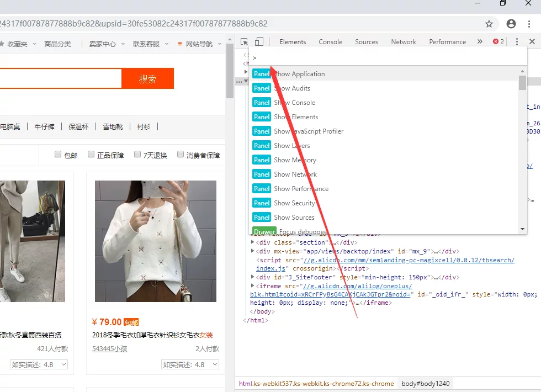Viewport: 541px width, 392px height.
Task: Click the command list scrollbar down arrow
Action: pos(522,229)
